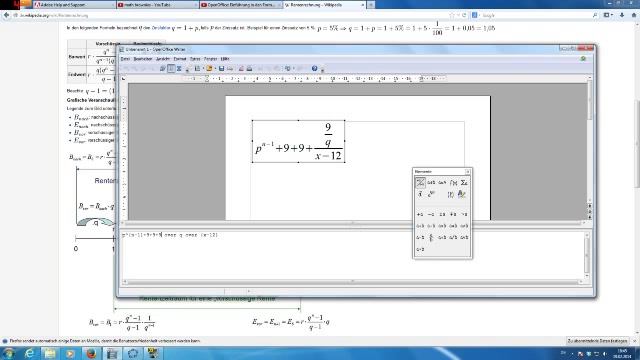Open OpenOffice Help blue question mark icon
Image resolution: width=640 pixels, height=360 pixels.
point(314,69)
